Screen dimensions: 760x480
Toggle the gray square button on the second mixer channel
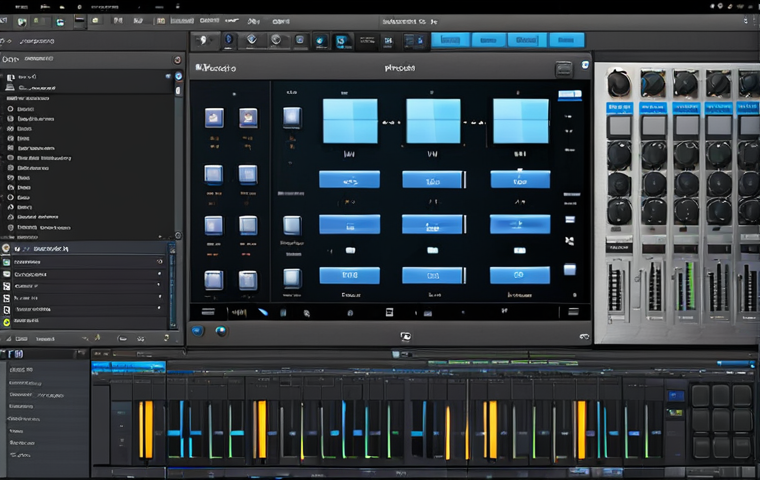pos(653,125)
